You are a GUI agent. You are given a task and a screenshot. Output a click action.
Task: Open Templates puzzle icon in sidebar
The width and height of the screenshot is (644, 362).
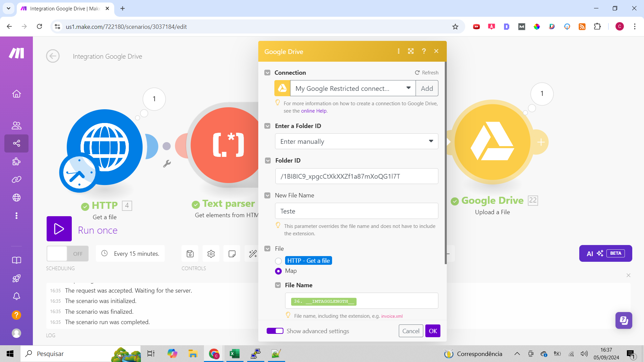[x=16, y=162]
